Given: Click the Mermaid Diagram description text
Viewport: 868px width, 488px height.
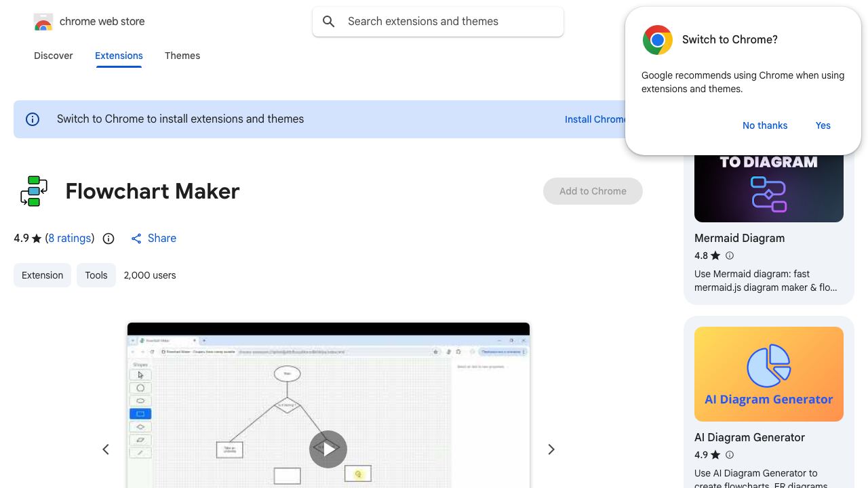Looking at the screenshot, I should click(x=766, y=281).
